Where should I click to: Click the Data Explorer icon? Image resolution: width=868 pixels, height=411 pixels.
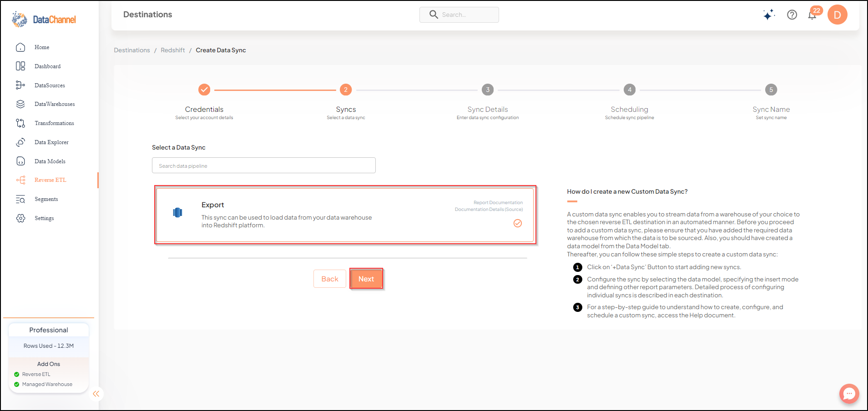pos(20,142)
